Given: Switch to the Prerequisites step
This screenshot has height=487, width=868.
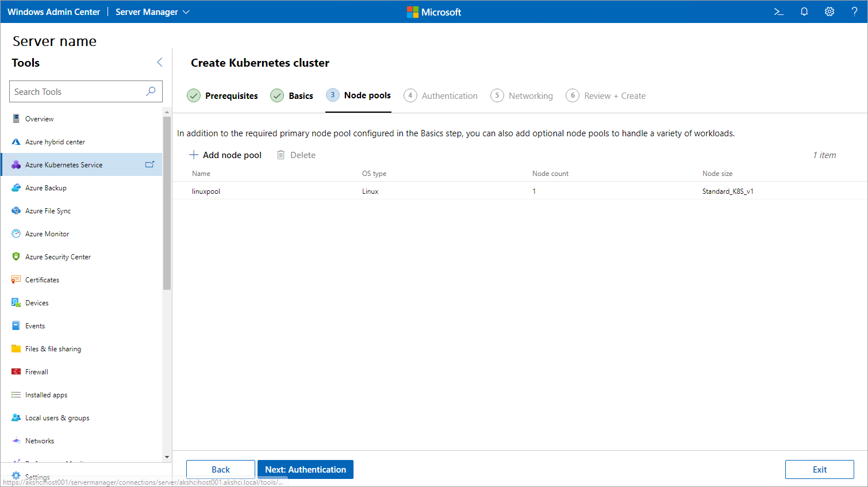Looking at the screenshot, I should click(x=222, y=96).
